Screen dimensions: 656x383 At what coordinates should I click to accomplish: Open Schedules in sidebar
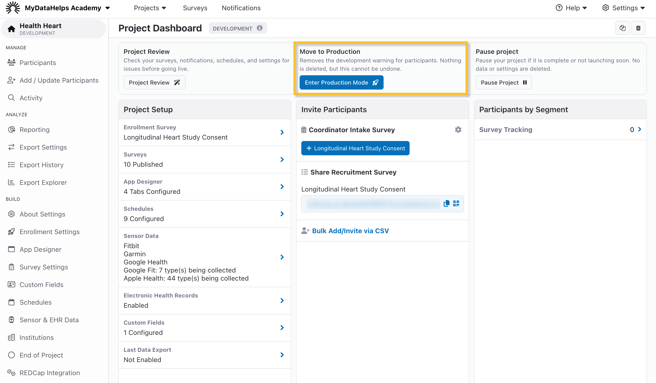tap(36, 302)
